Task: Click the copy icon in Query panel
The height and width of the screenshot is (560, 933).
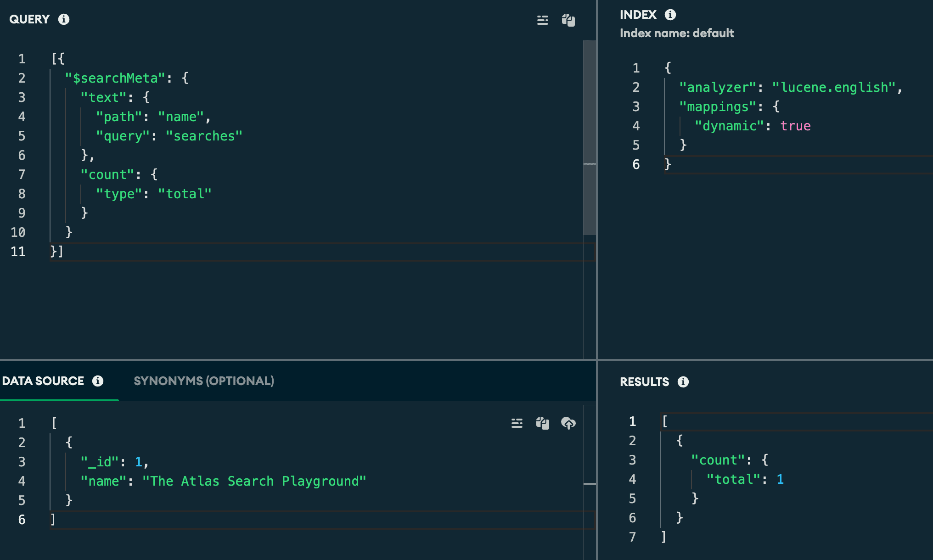Action: [x=568, y=20]
